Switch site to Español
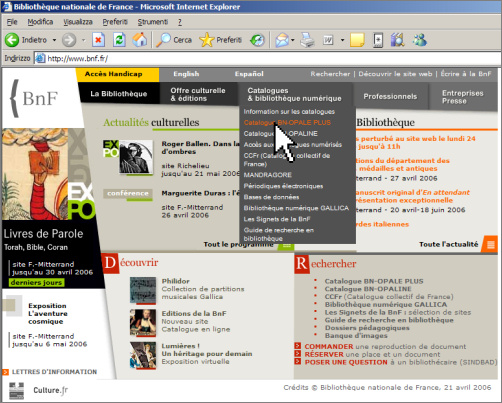 click(249, 74)
